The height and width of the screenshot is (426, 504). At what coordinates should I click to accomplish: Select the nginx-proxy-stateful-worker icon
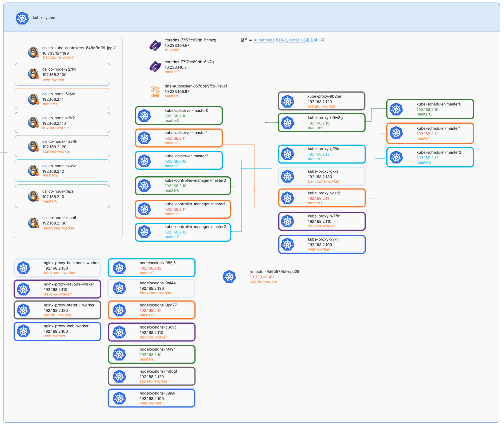tap(24, 310)
